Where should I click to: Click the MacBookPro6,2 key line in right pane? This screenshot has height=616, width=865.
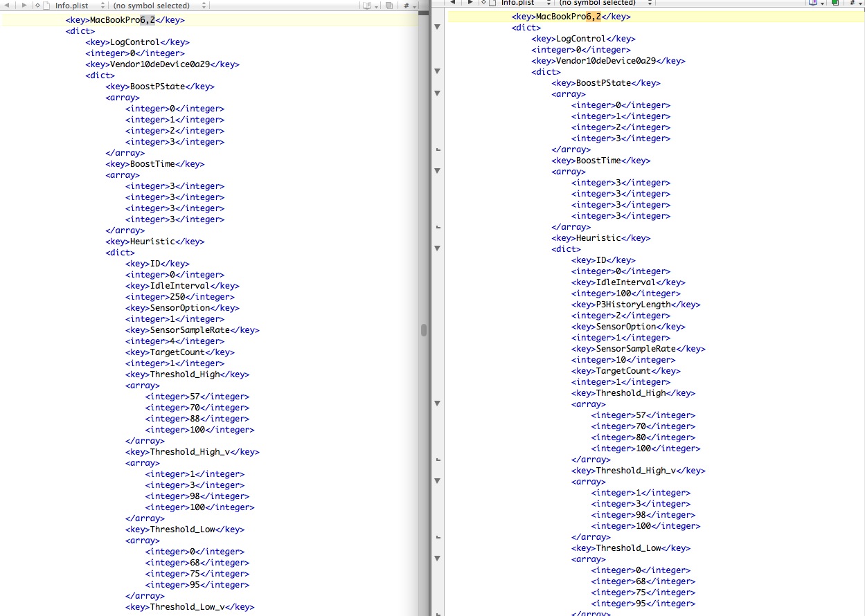click(571, 17)
